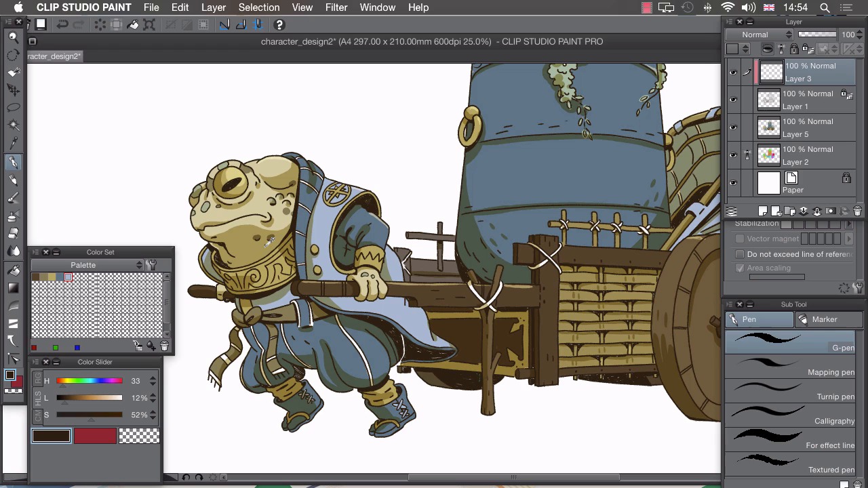Select the Eyedropper tool
The width and height of the screenshot is (868, 488).
[x=13, y=143]
